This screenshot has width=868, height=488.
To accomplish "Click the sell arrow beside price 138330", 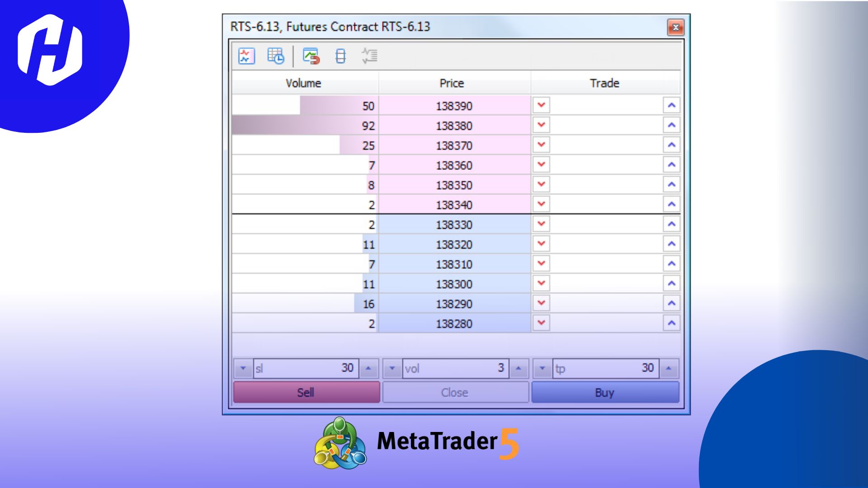I will click(541, 224).
